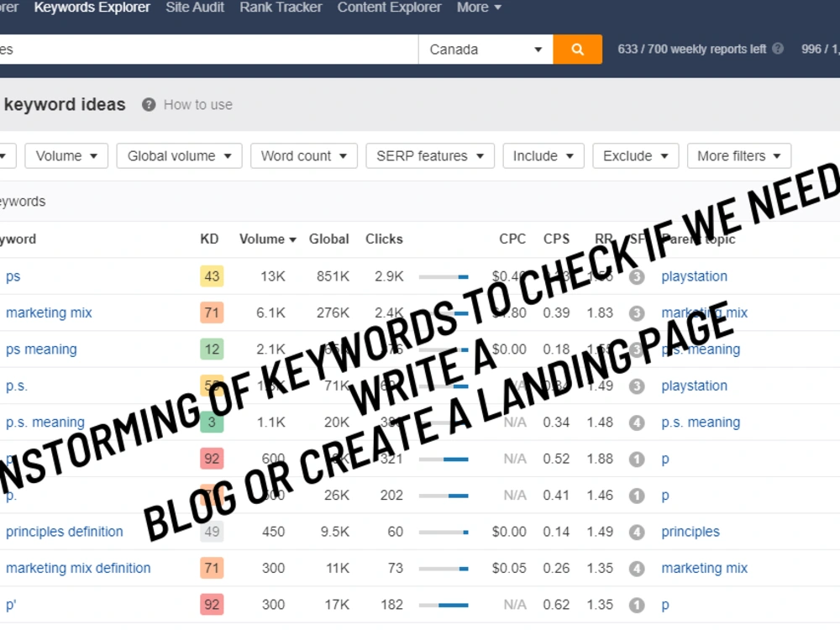
Task: Open the Global volume filter dropdown
Action: tap(179, 156)
